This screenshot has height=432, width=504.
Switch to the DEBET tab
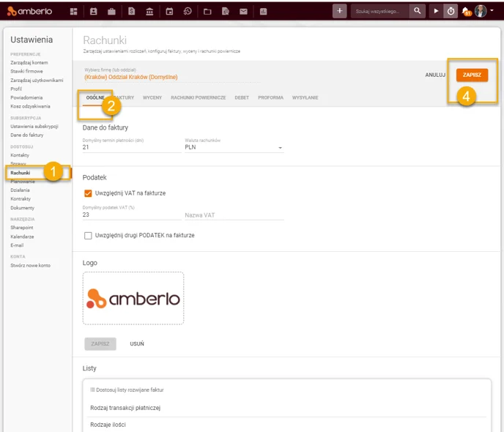click(242, 97)
